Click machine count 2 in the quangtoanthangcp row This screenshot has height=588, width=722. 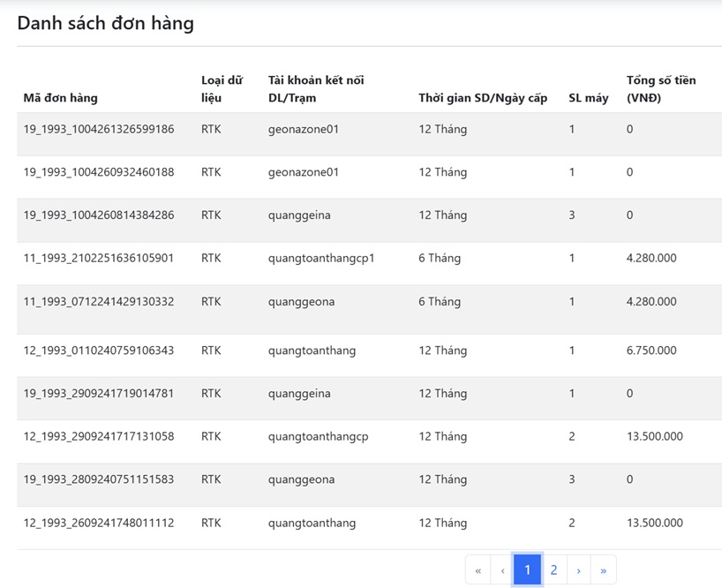coord(572,436)
